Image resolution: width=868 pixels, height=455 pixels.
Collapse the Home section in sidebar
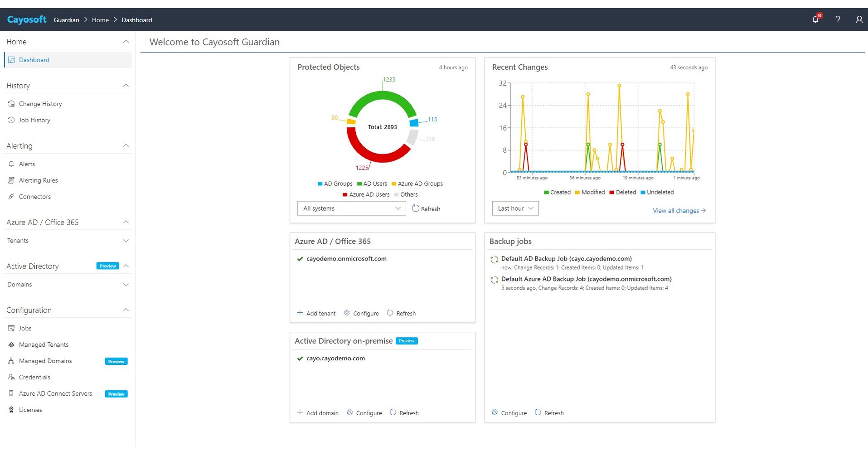click(126, 41)
